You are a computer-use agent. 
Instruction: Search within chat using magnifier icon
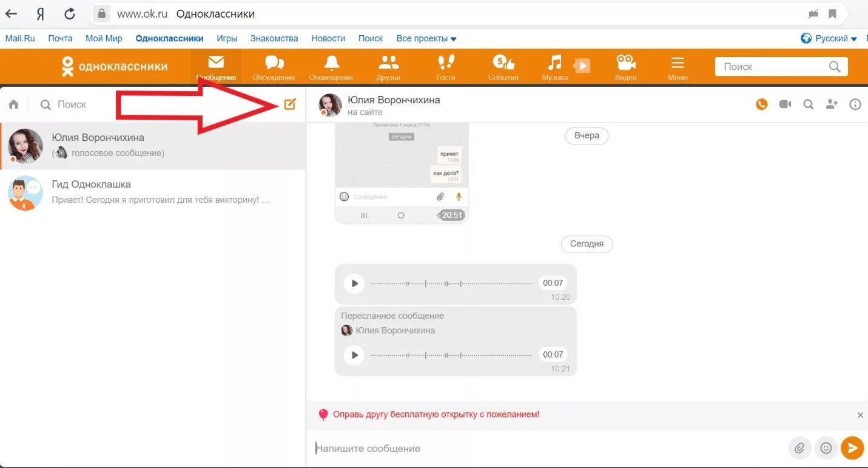pos(809,104)
